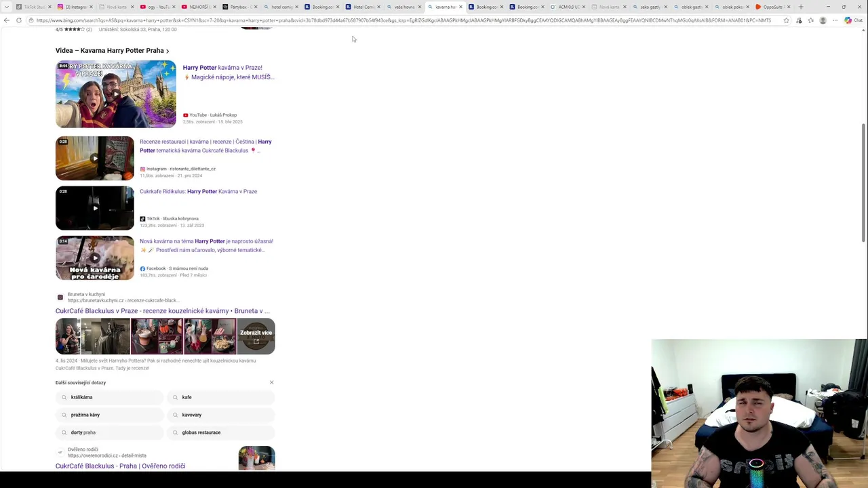Play the TikTok Cukrkafe Ridikulus video thumbnail
868x488 pixels.
(95, 208)
